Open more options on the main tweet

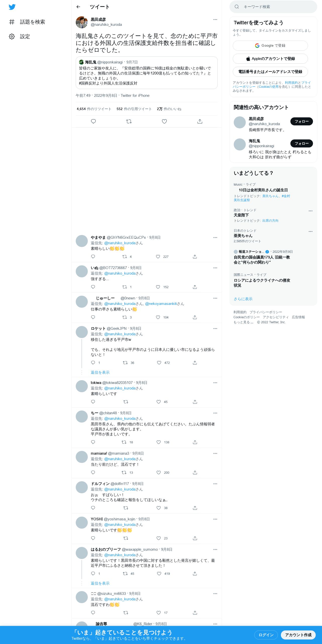tap(215, 20)
